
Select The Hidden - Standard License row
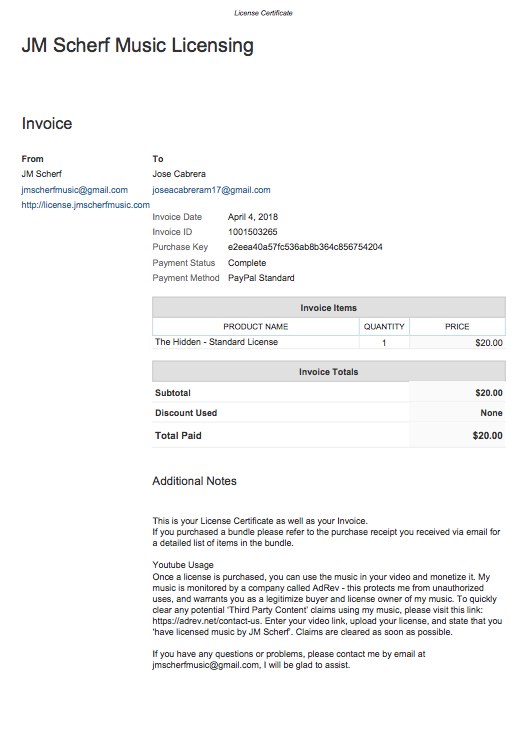[x=329, y=342]
